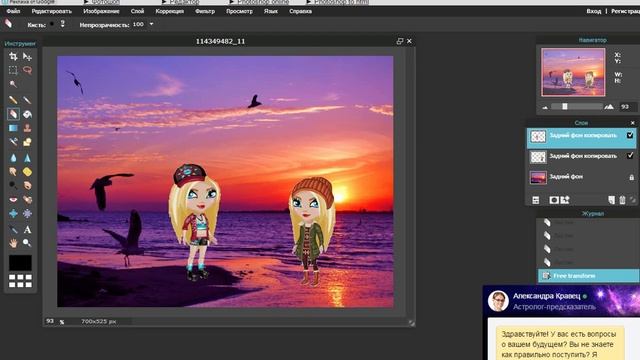640x360 pixels.
Task: Select the Pencil tool
Action: point(13,100)
